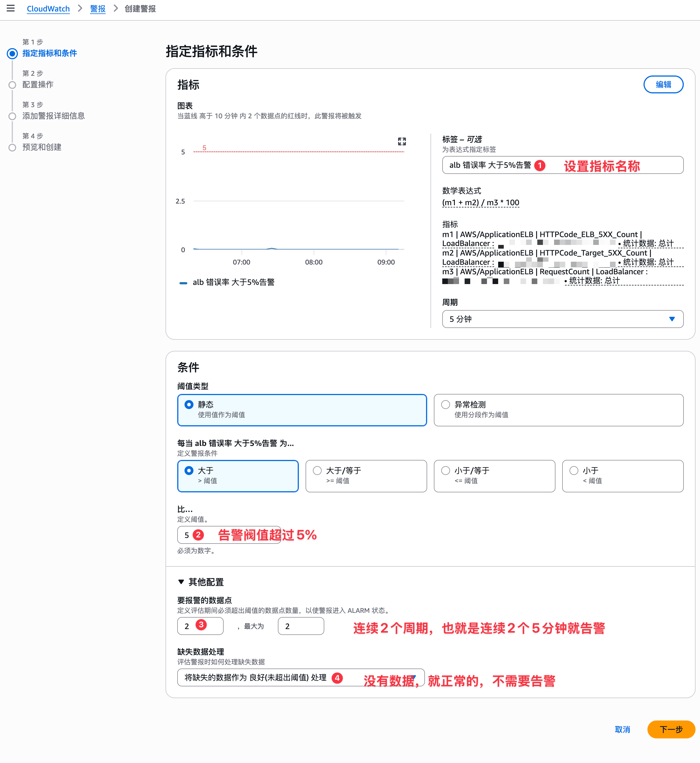Image resolution: width=700 pixels, height=763 pixels.
Task: Choose the 大于/等于 condition option
Action: [317, 471]
